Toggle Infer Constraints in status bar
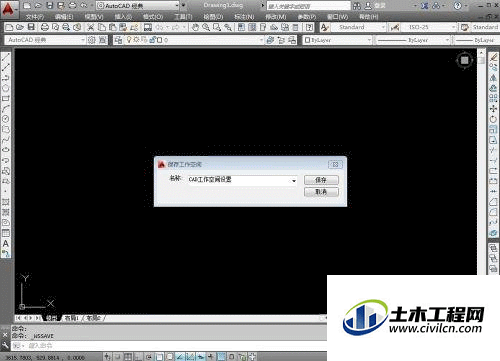Image resolution: width=500 pixels, height=361 pixels. 107,357
